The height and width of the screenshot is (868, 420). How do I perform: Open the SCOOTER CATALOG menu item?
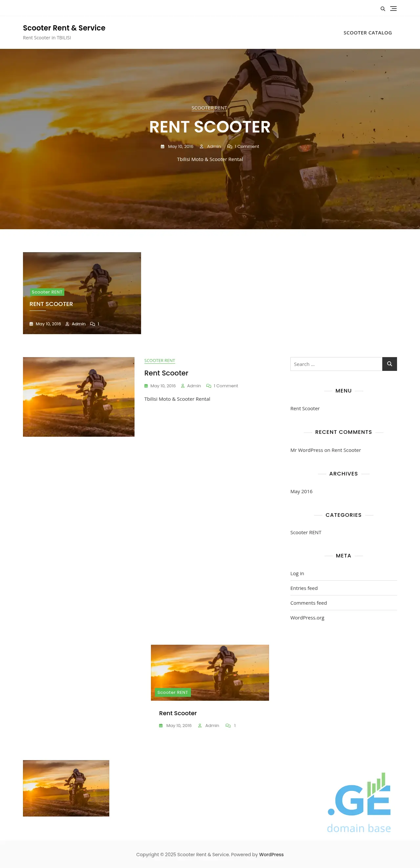coord(367,33)
